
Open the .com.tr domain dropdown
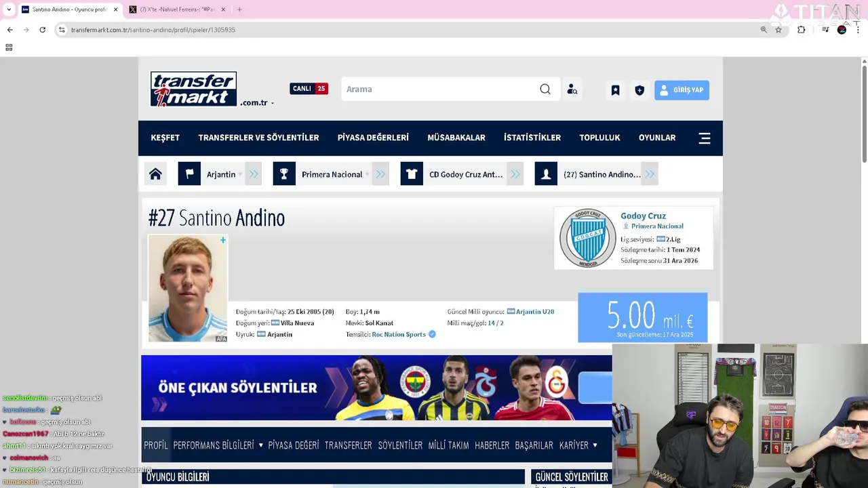257,103
